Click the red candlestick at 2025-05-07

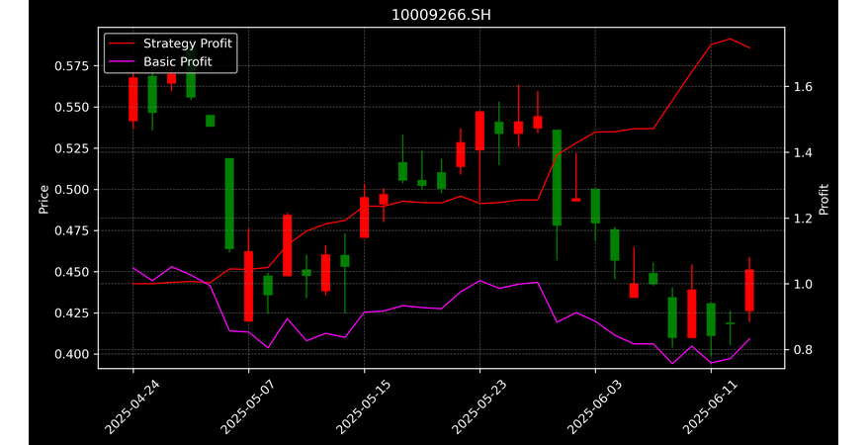248,286
